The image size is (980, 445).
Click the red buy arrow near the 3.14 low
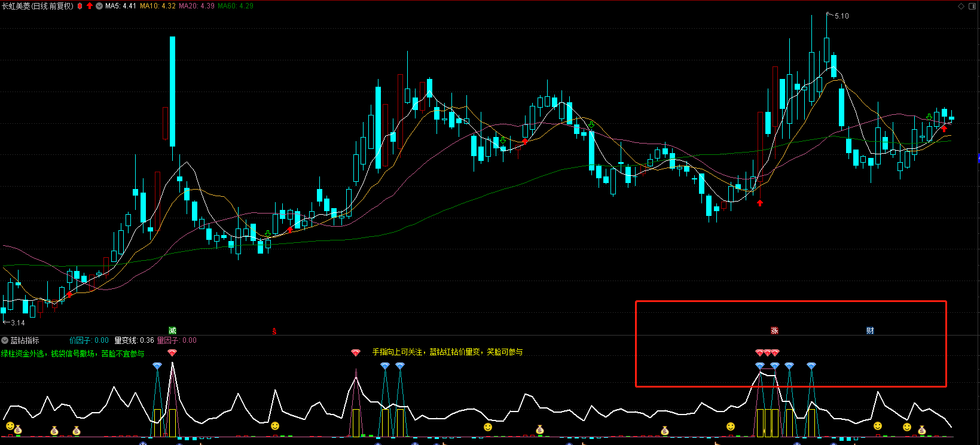click(69, 294)
